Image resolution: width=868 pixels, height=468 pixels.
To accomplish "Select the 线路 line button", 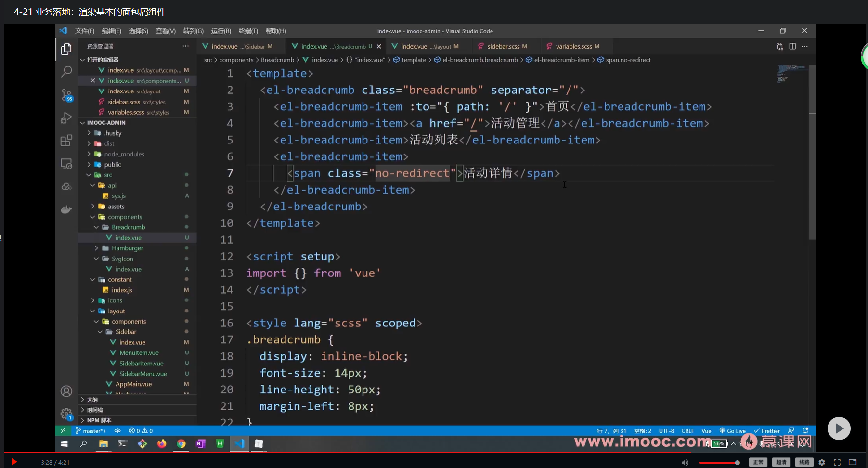I will click(804, 462).
